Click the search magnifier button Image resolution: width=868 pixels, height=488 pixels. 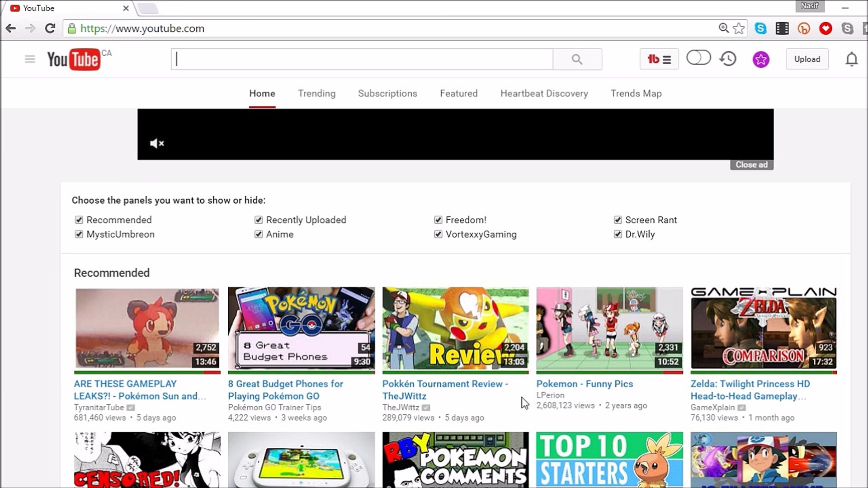(577, 59)
